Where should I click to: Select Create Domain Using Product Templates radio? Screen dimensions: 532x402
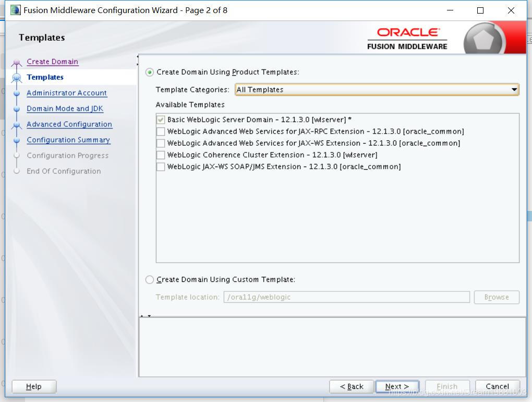pyautogui.click(x=150, y=73)
